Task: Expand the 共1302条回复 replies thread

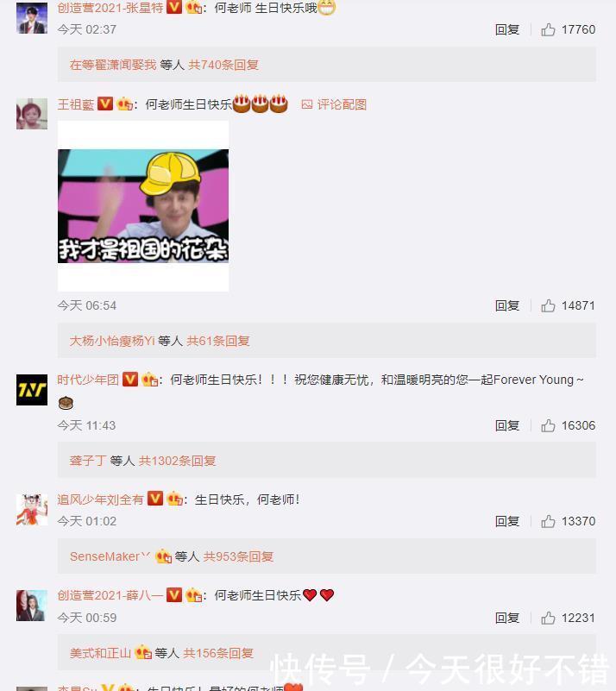Action: [x=177, y=461]
